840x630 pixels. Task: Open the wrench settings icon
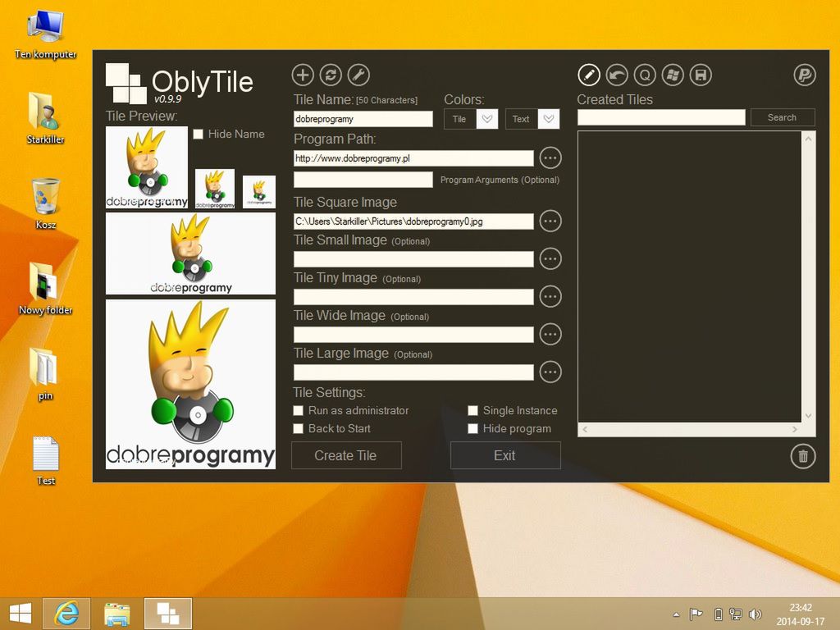[x=358, y=75]
